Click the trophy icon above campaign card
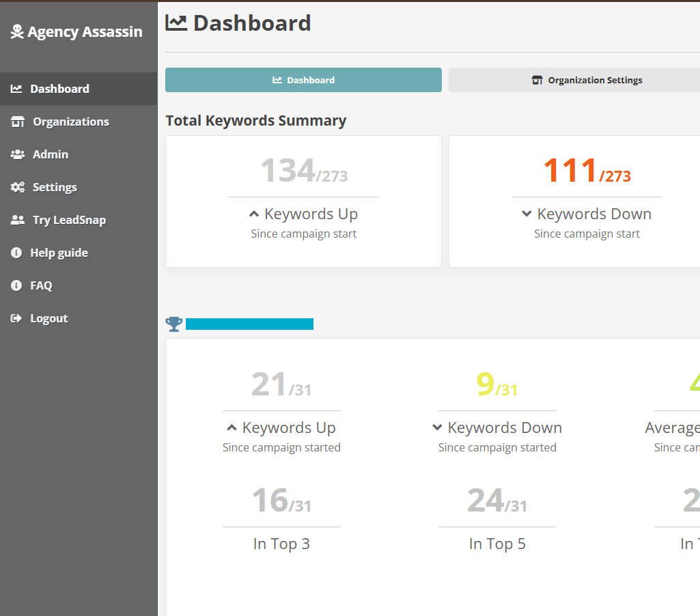This screenshot has width=700, height=616. pos(174,324)
